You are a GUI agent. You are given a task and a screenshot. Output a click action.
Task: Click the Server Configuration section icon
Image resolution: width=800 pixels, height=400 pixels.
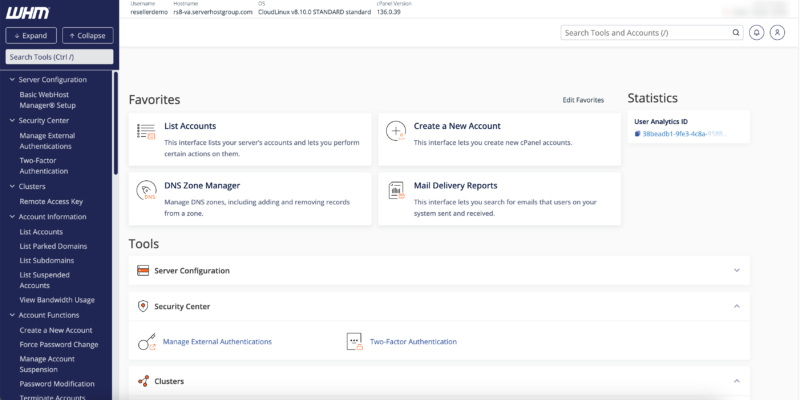[x=143, y=270]
